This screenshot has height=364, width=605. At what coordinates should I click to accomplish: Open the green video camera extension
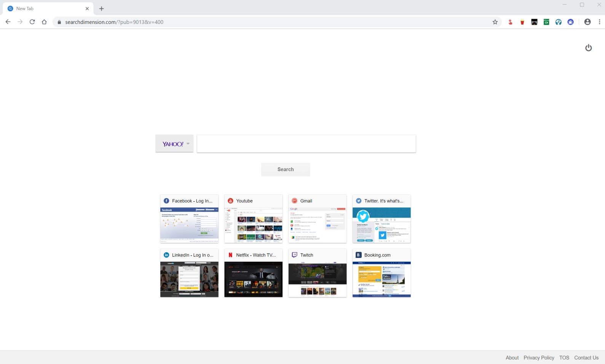[x=546, y=22]
